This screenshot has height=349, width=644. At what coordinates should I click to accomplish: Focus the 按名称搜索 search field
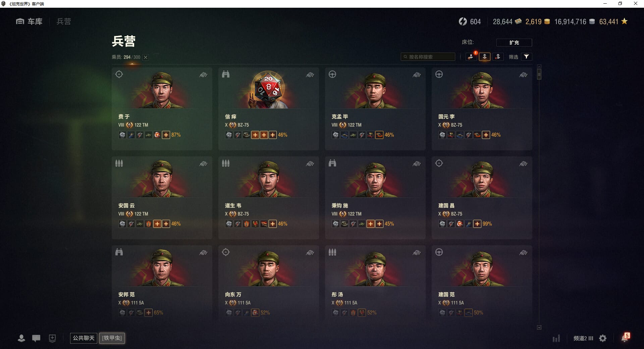pyautogui.click(x=428, y=57)
